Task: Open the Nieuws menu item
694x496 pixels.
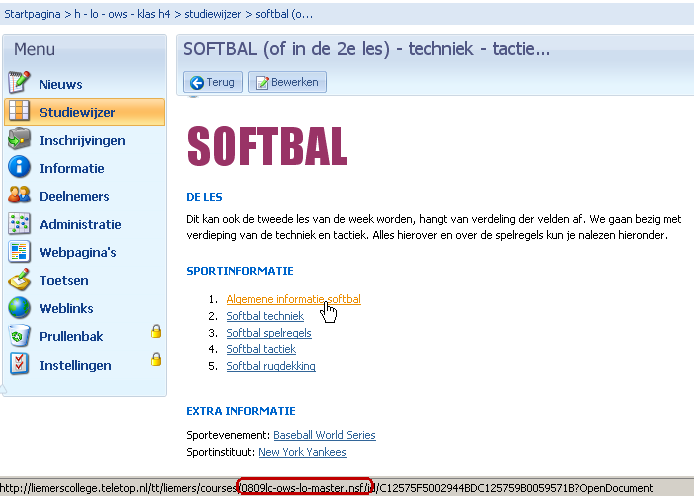Action: pos(61,85)
